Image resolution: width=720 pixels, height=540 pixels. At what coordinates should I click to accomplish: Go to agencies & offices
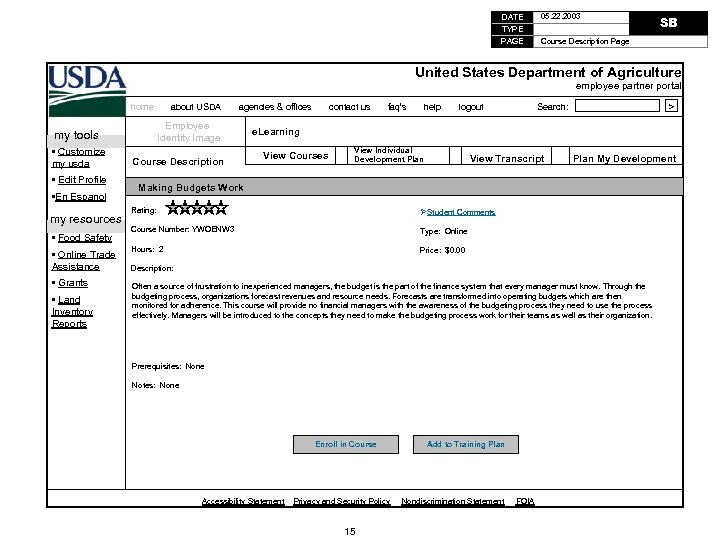(275, 107)
